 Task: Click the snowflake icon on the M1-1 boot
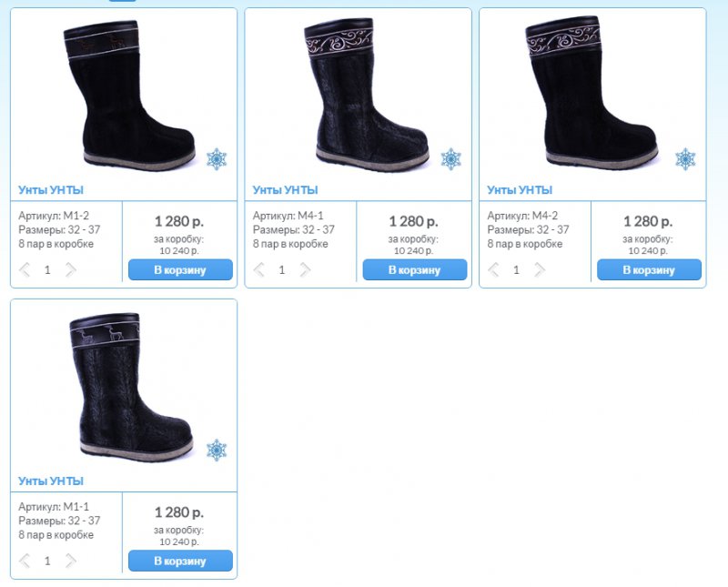pos(217,450)
